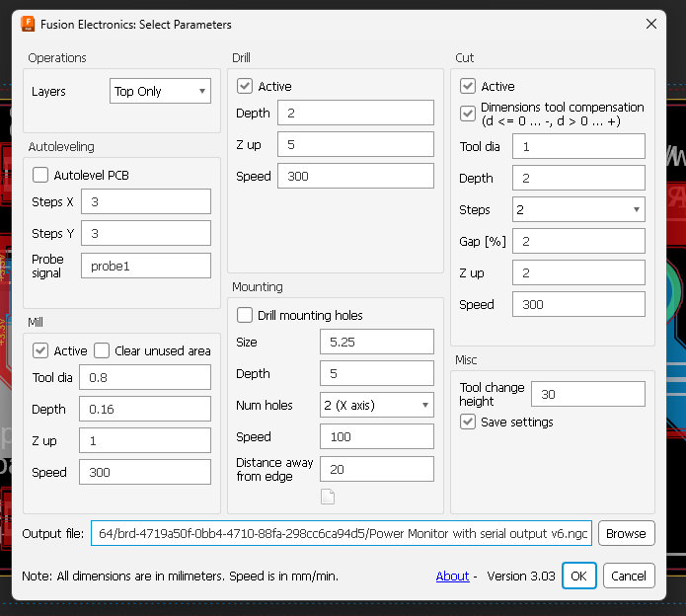Image resolution: width=686 pixels, height=616 pixels.
Task: Enable Drill mounting holes checkbox
Action: tap(245, 315)
